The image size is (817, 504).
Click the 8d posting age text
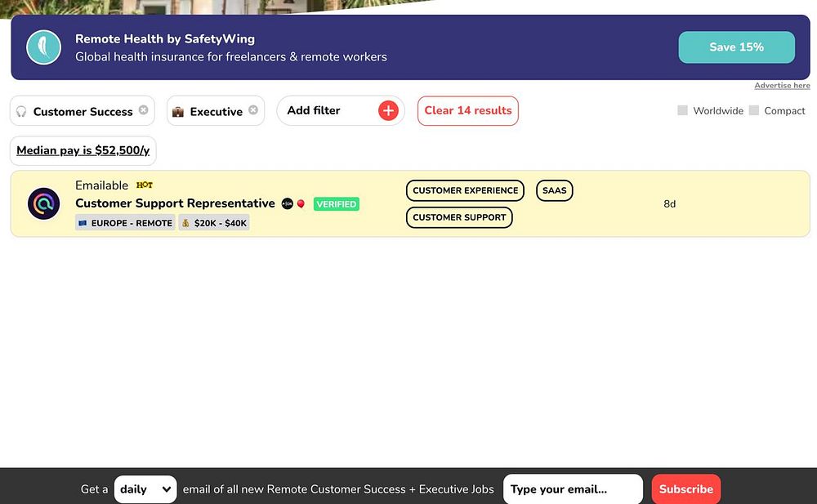point(670,203)
